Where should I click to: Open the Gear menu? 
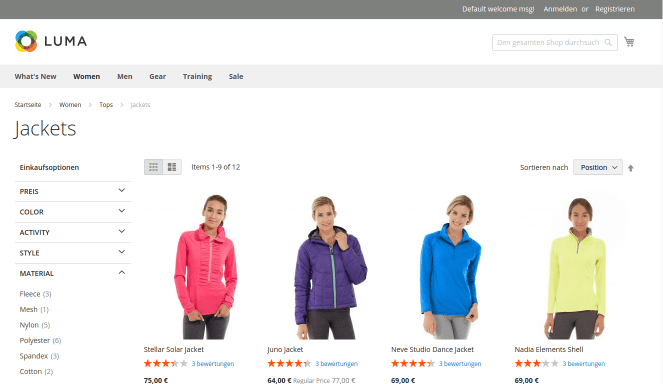click(x=158, y=77)
